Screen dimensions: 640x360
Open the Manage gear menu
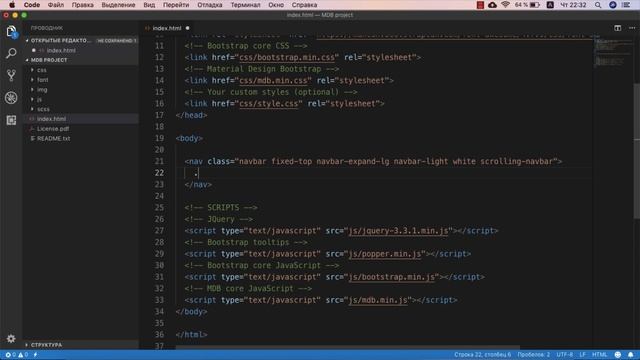11,338
